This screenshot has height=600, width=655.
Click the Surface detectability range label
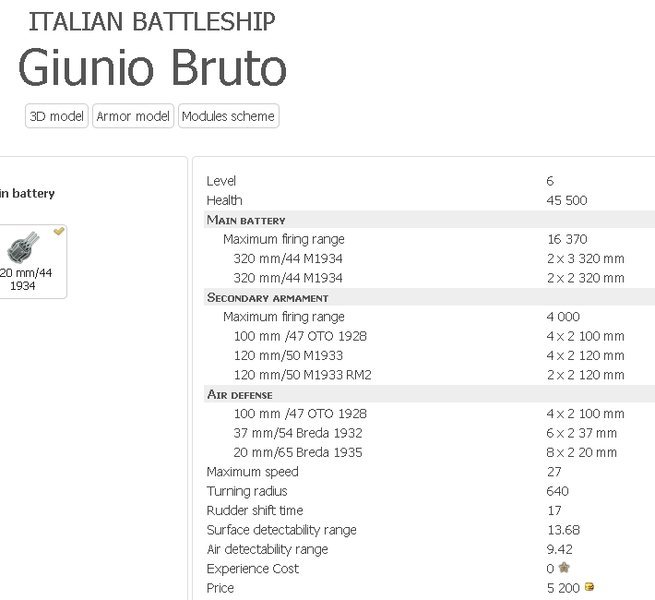click(281, 530)
